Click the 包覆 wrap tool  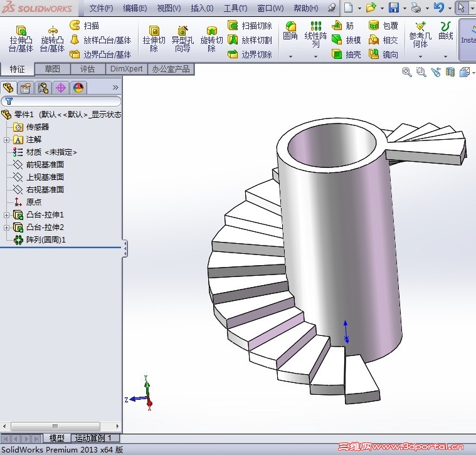tap(383, 26)
